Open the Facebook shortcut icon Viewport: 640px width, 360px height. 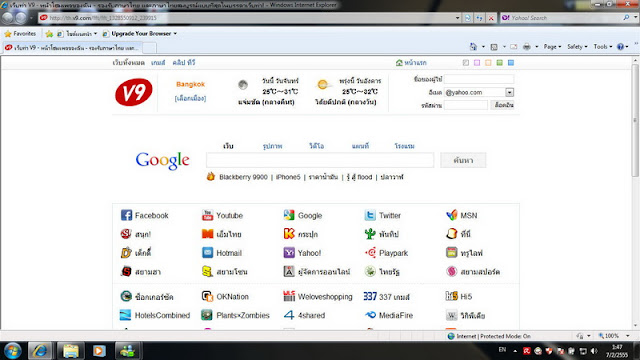click(126, 215)
